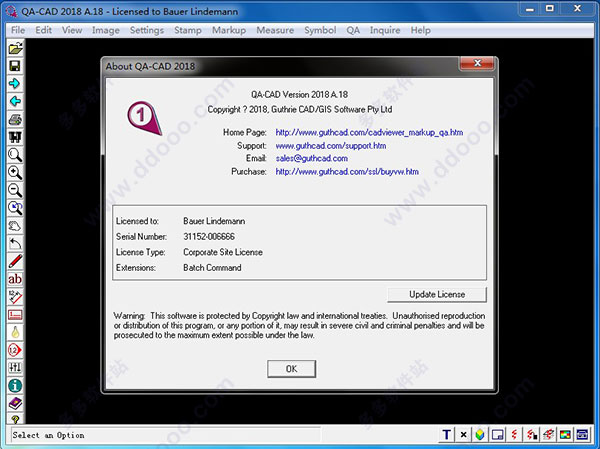Image resolution: width=600 pixels, height=449 pixels.
Task: Open the Stamp menu
Action: pos(188,30)
